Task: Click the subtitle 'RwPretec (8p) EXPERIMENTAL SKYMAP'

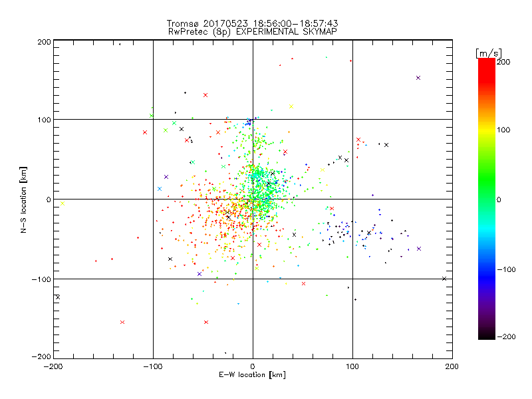Action: [x=252, y=31]
